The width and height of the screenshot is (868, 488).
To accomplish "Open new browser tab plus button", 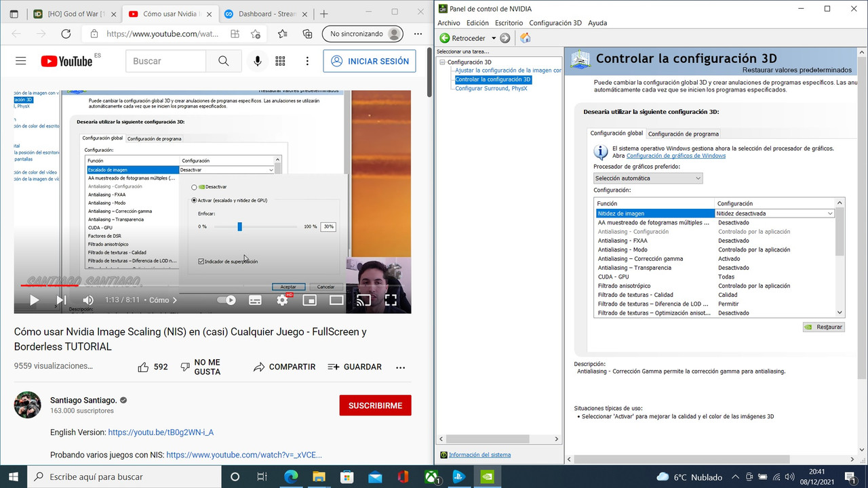I will 324,14.
